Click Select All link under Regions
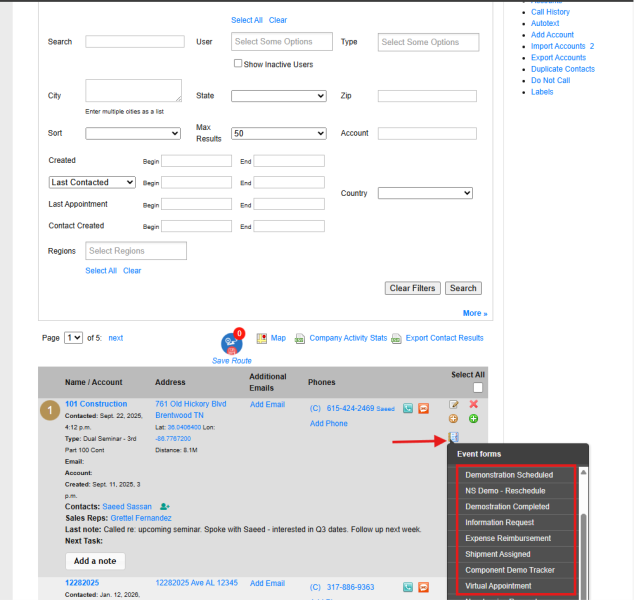This screenshot has width=634, height=600. click(101, 270)
